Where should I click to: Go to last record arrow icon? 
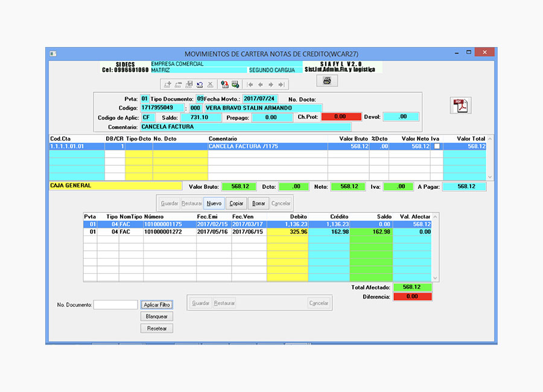[x=281, y=84]
